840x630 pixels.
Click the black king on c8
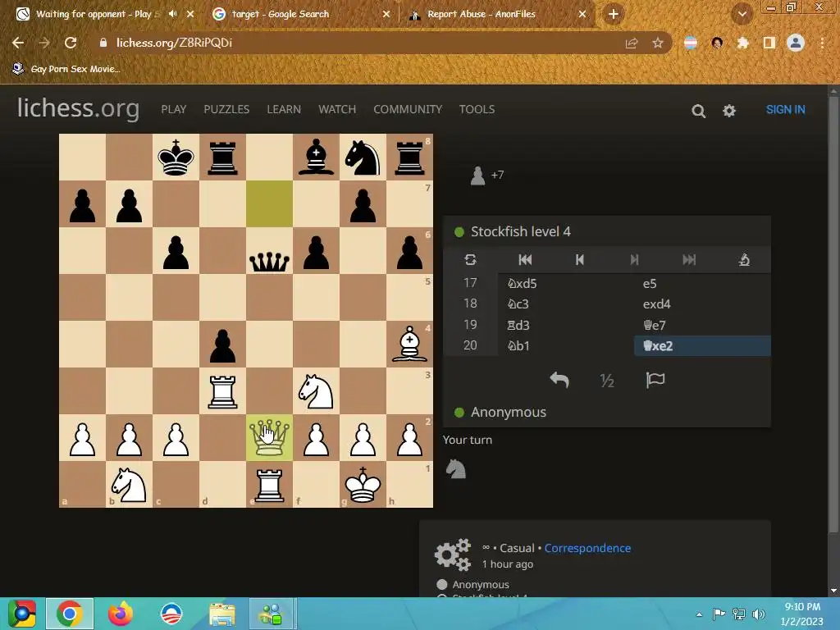pos(176,157)
